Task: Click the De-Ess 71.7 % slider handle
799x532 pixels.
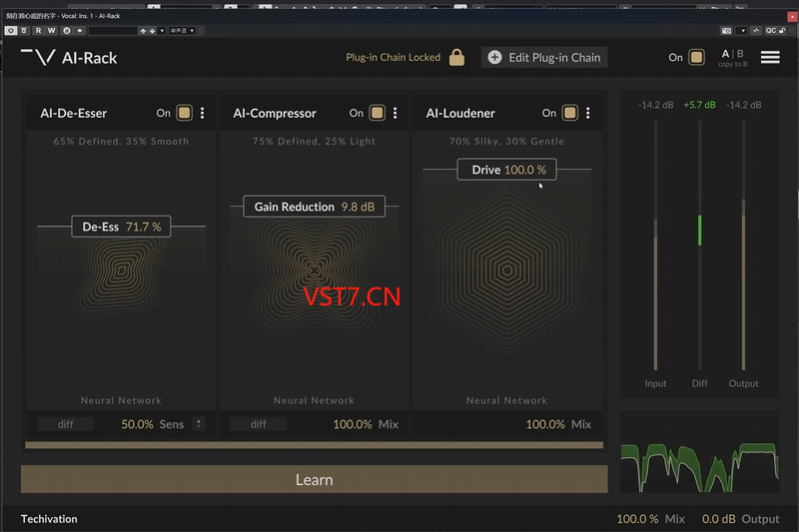Action: point(121,227)
